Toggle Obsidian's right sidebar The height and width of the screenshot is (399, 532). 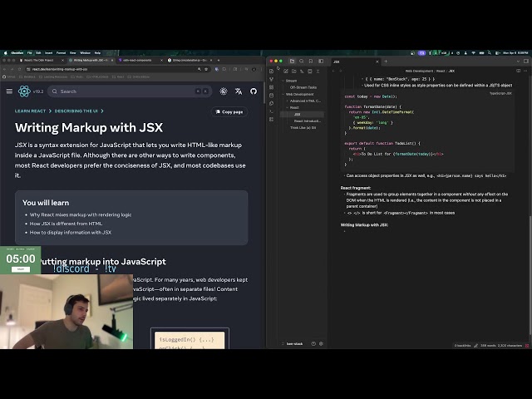point(526,62)
